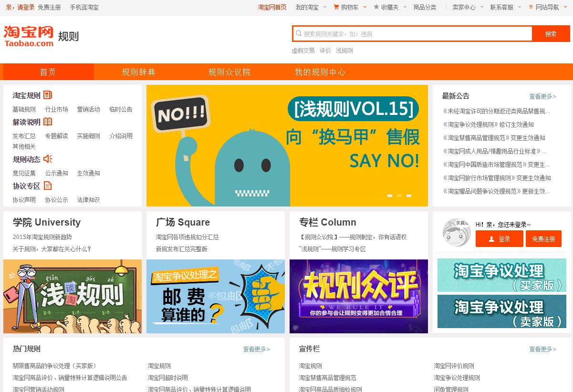
Task: Open the 浅淡规则 University thumbnail
Action: (x=73, y=296)
